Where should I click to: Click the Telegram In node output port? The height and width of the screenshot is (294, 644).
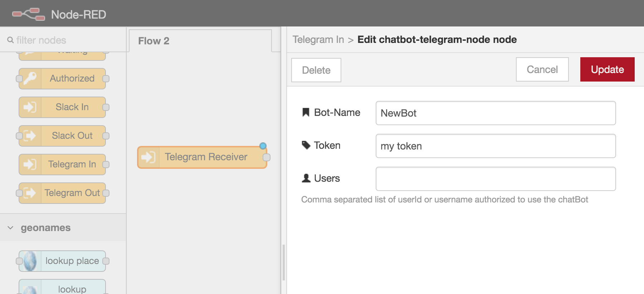106,165
